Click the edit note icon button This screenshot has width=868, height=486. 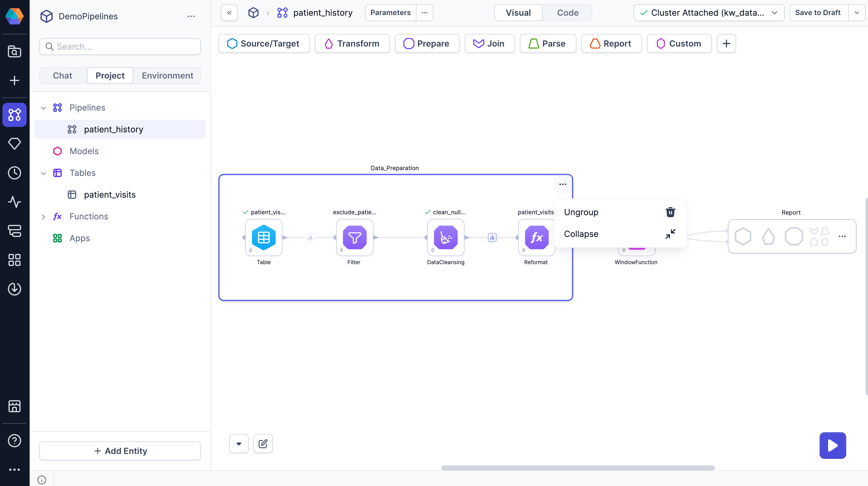tap(263, 444)
